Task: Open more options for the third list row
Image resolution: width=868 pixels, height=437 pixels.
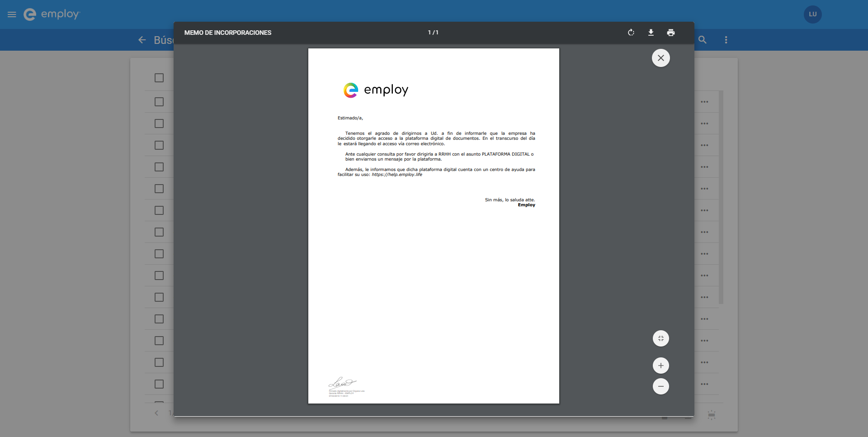Action: (x=704, y=145)
